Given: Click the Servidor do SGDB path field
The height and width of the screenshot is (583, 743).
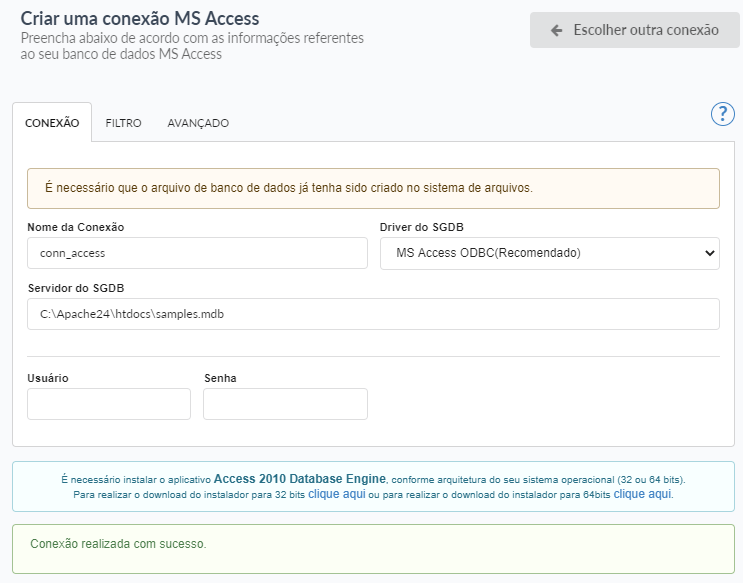Looking at the screenshot, I should [x=373, y=314].
